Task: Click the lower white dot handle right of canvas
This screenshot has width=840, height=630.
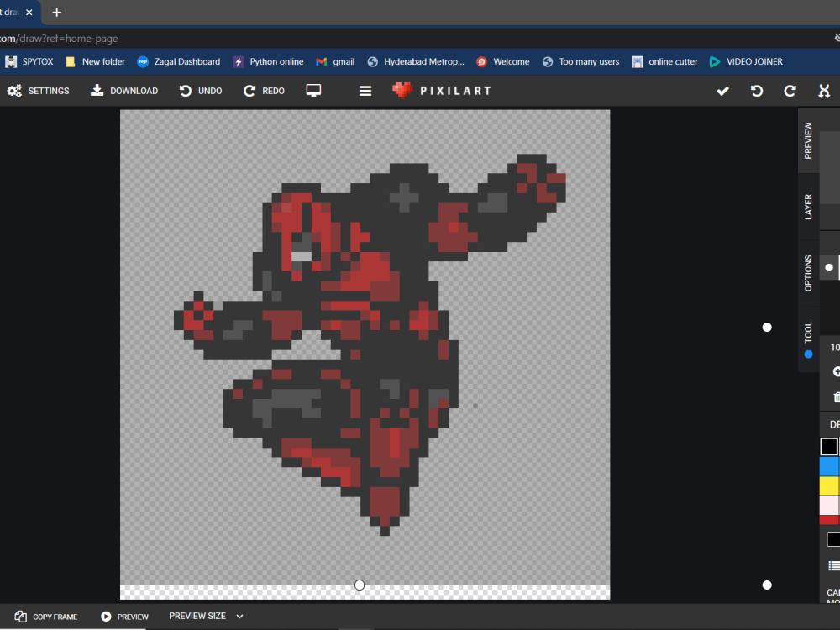Action: tap(767, 585)
